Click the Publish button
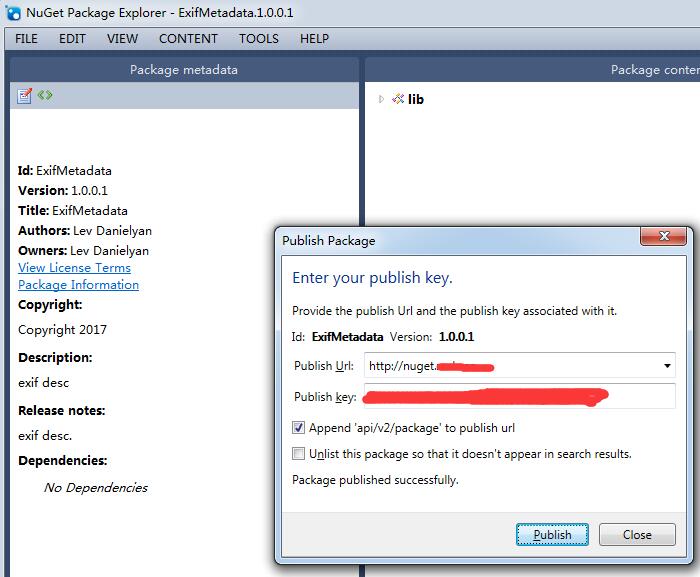700x577 pixels. coord(552,535)
